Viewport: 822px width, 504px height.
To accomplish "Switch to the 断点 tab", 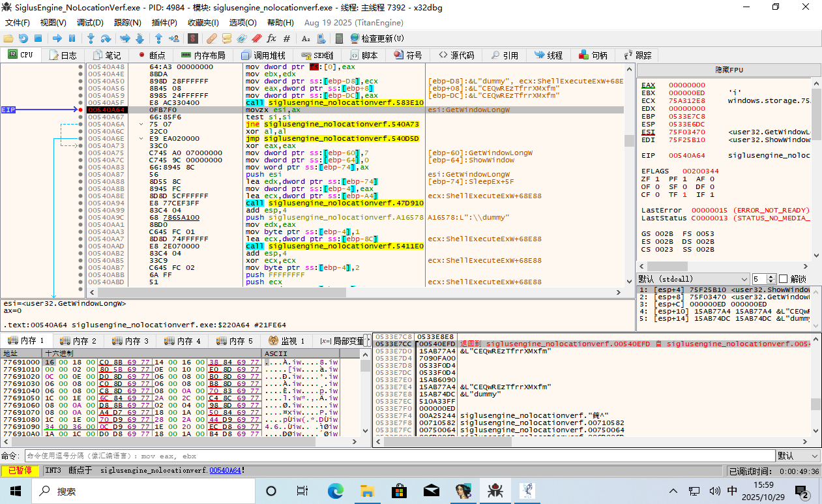I will 151,55.
